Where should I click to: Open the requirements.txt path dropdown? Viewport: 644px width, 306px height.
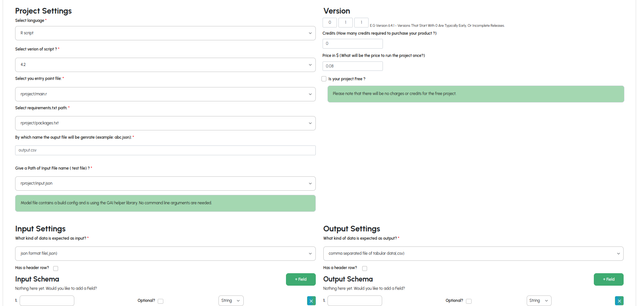click(165, 123)
